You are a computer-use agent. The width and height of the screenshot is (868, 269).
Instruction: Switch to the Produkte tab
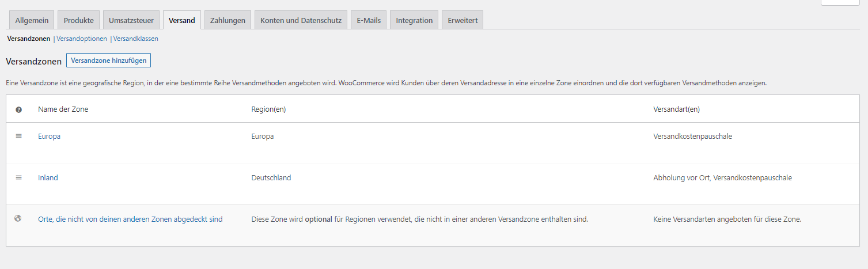coord(79,20)
